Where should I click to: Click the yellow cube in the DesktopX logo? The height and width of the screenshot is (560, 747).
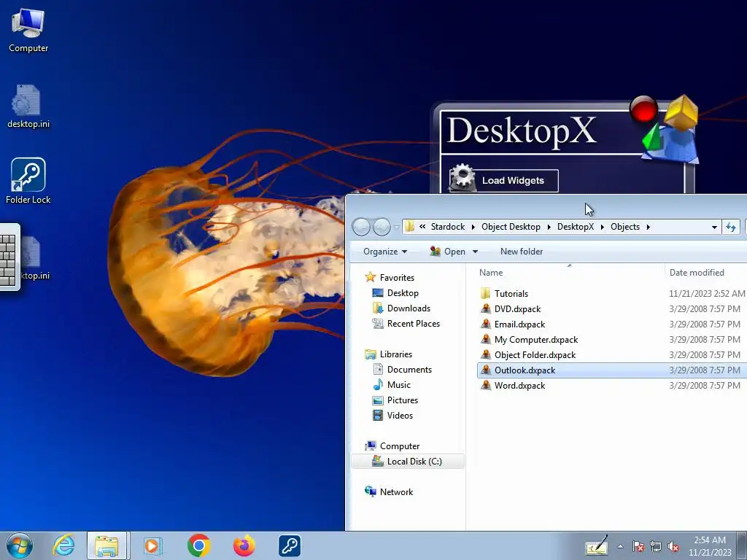pyautogui.click(x=681, y=112)
